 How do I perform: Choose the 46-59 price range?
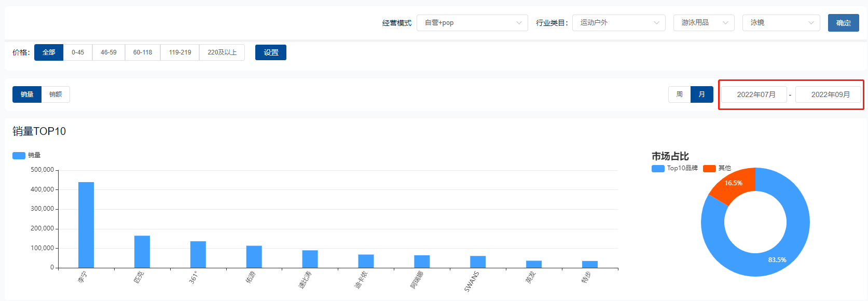108,52
